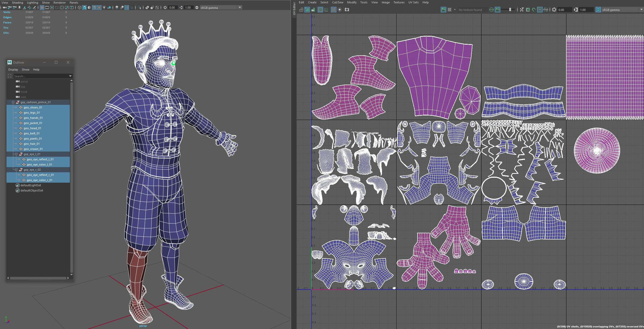
Task: Open UV Editor sRGB gamma dropdown
Action: pyautogui.click(x=641, y=10)
